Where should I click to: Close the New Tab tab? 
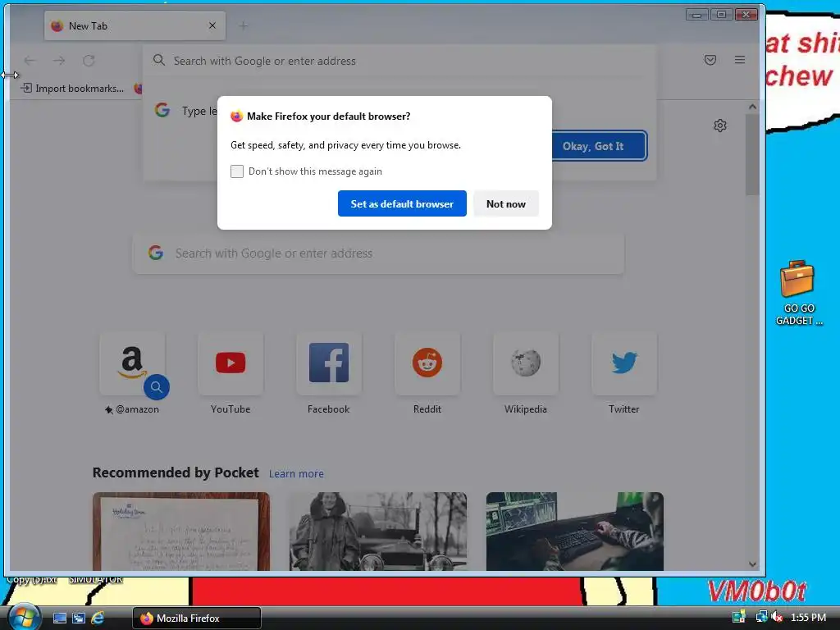point(212,25)
